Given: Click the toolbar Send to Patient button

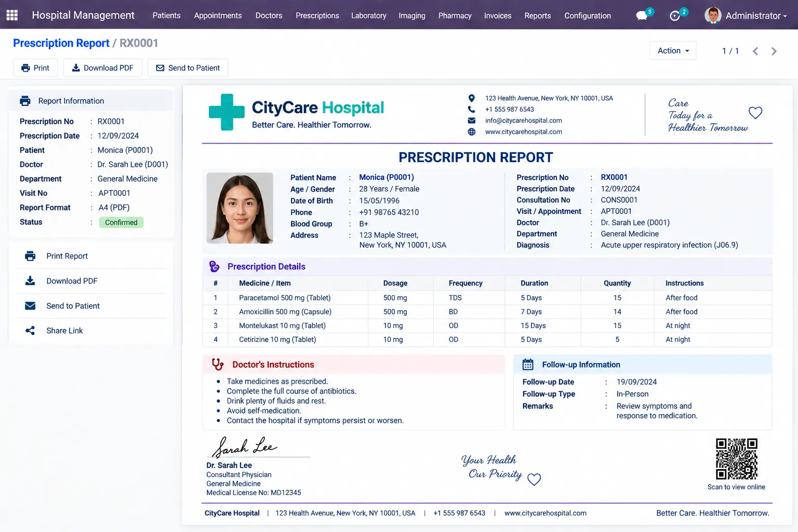Looking at the screenshot, I should click(x=188, y=68).
